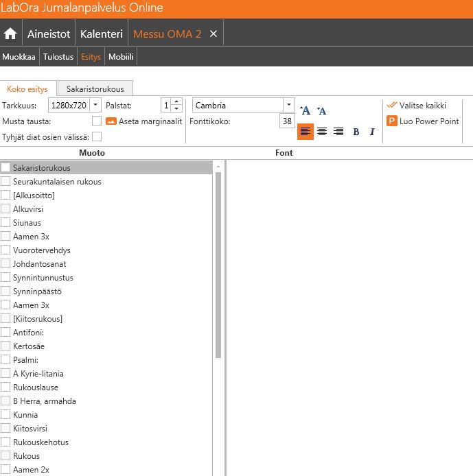Switch to the Sakaristorukous tab
Screen dimensions: 473x476
tap(95, 89)
